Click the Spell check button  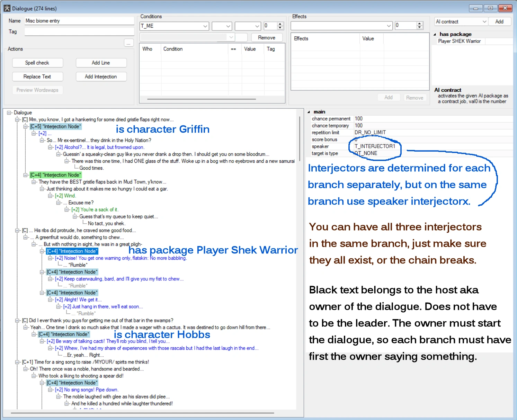(x=37, y=63)
